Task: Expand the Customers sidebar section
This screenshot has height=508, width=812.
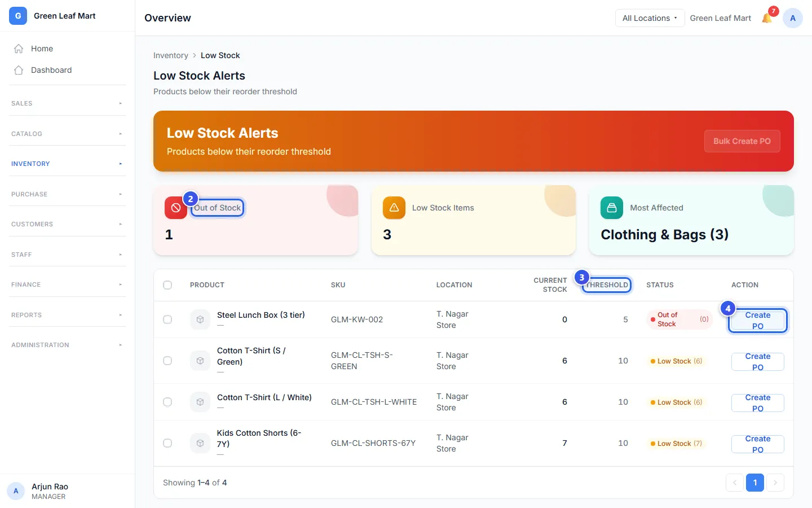Action: tap(67, 224)
